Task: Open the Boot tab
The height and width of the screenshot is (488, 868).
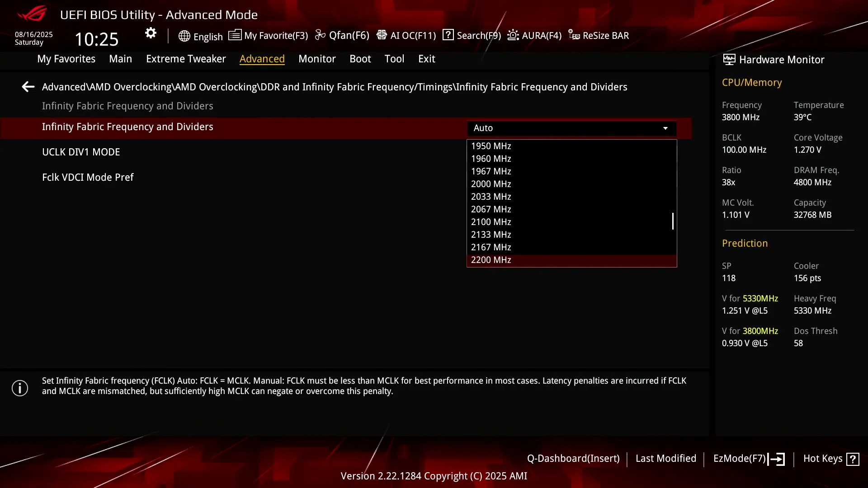Action: 360,59
